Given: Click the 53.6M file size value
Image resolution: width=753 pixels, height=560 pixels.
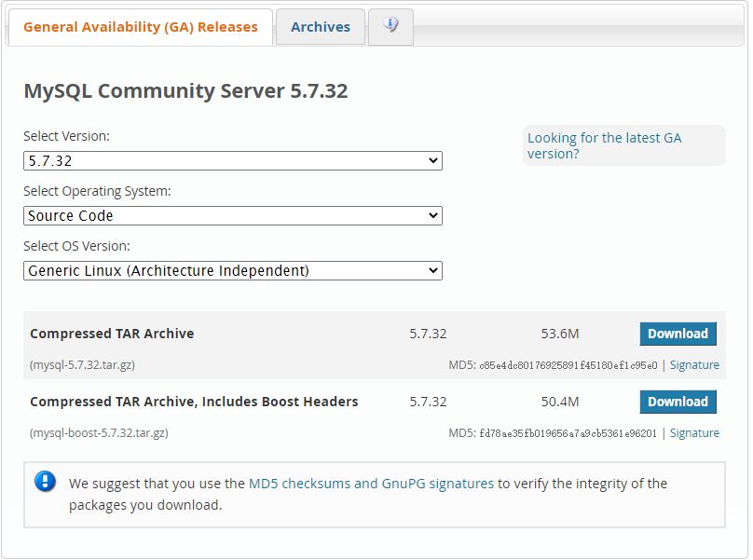Looking at the screenshot, I should pyautogui.click(x=560, y=334).
